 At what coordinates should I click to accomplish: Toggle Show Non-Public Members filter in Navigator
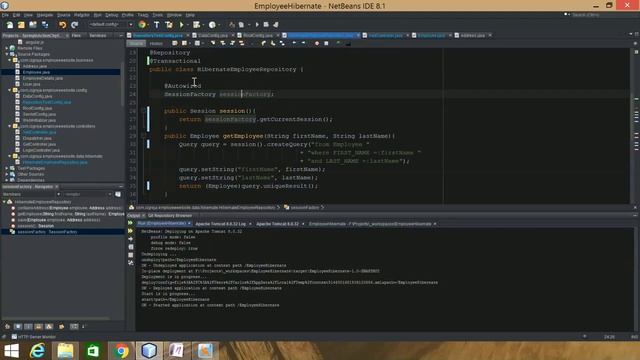(x=38, y=327)
